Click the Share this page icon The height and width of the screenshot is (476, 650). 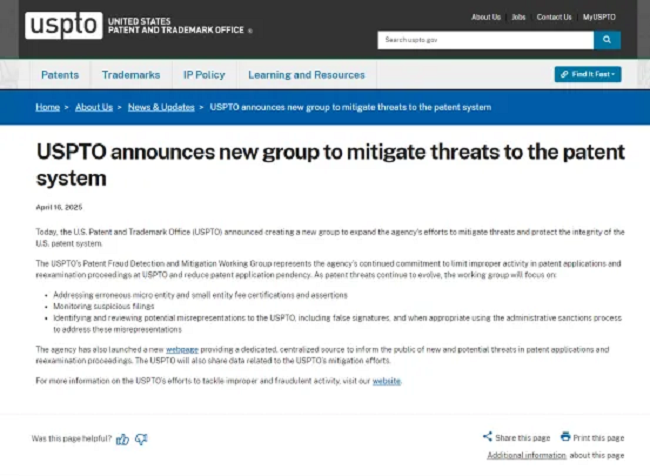[488, 437]
